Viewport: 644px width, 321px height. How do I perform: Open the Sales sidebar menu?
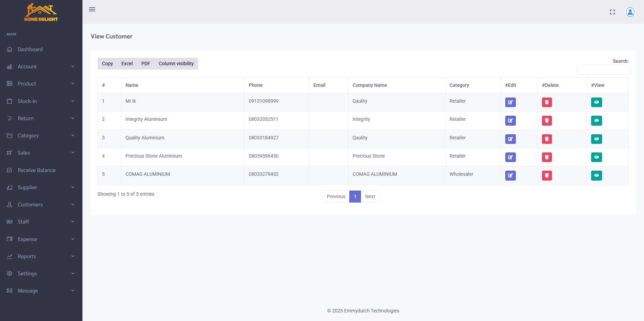[x=41, y=153]
